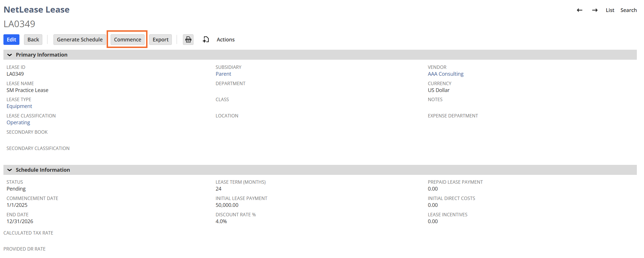Click the Export button
Viewport: 644px width, 258px height.
tap(160, 39)
